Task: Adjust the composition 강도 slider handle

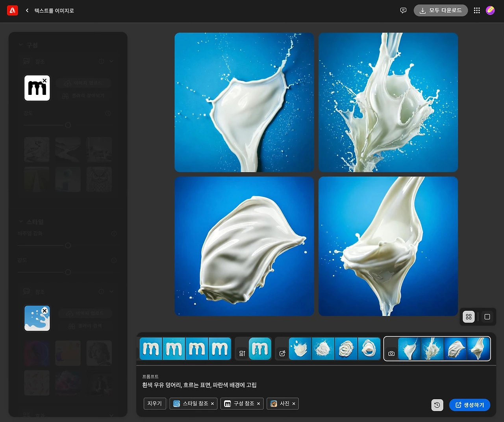Action: click(x=68, y=125)
